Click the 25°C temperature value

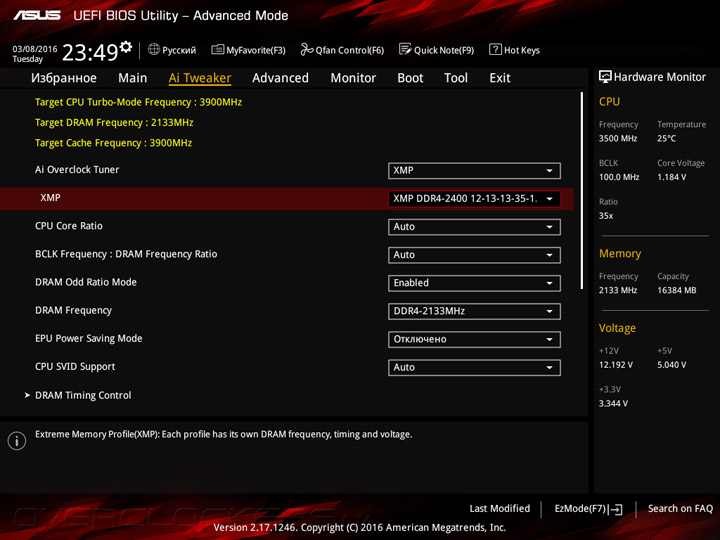tap(666, 138)
